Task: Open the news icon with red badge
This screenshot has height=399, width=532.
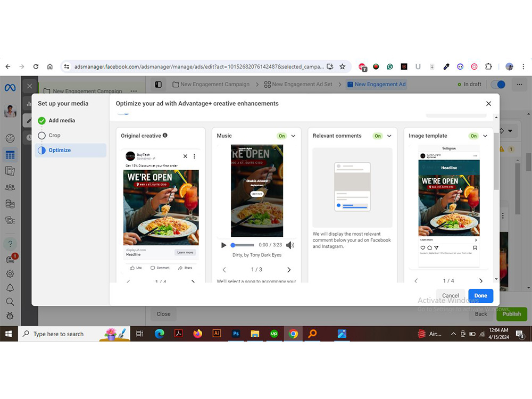Action: [x=10, y=260]
